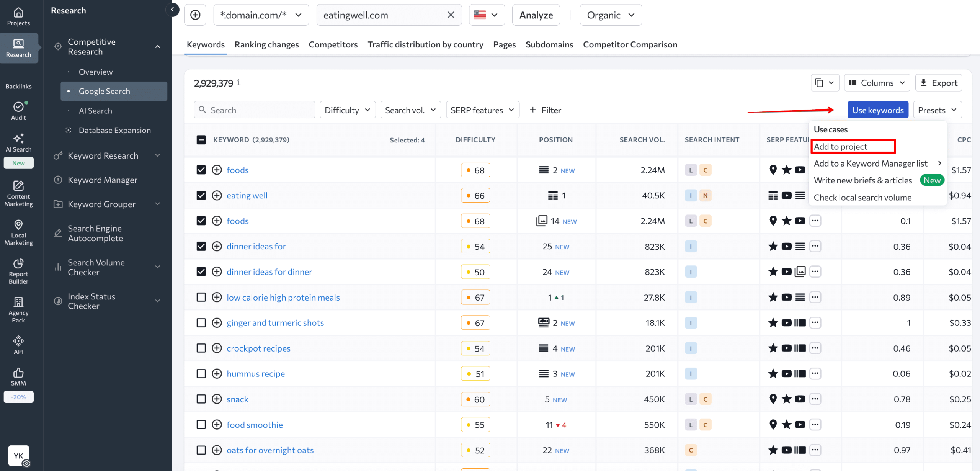Open the settings gear near the YK avatar
This screenshot has height=471, width=980.
click(x=26, y=464)
